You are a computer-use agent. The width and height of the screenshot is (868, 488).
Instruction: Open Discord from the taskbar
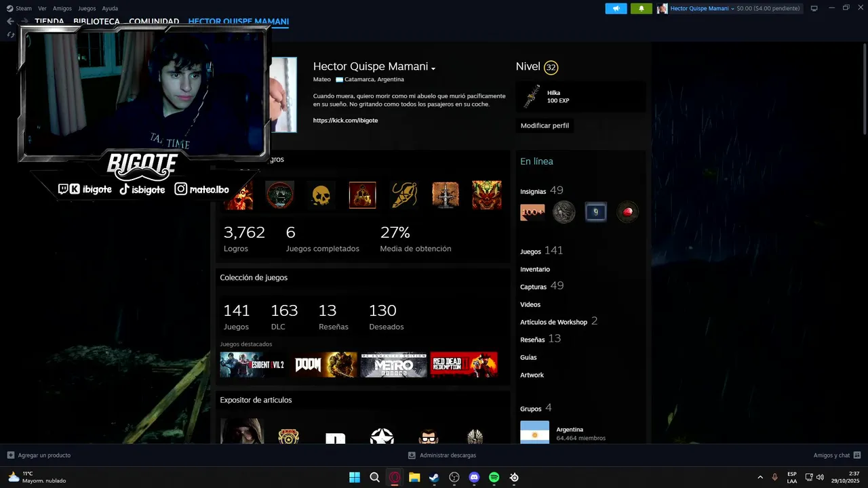tap(474, 477)
